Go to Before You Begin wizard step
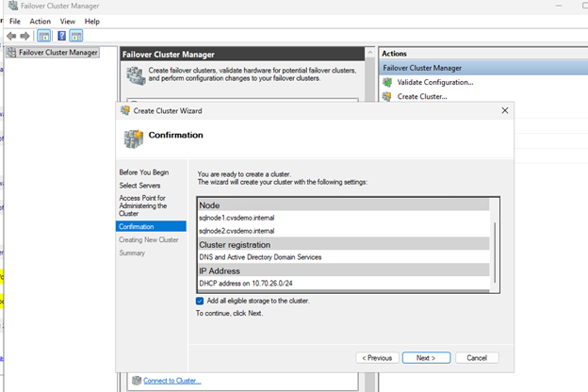588x392 pixels. (x=144, y=172)
